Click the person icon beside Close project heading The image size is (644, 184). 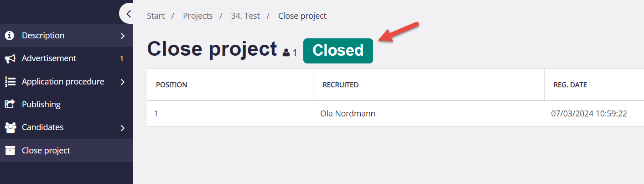pyautogui.click(x=286, y=52)
